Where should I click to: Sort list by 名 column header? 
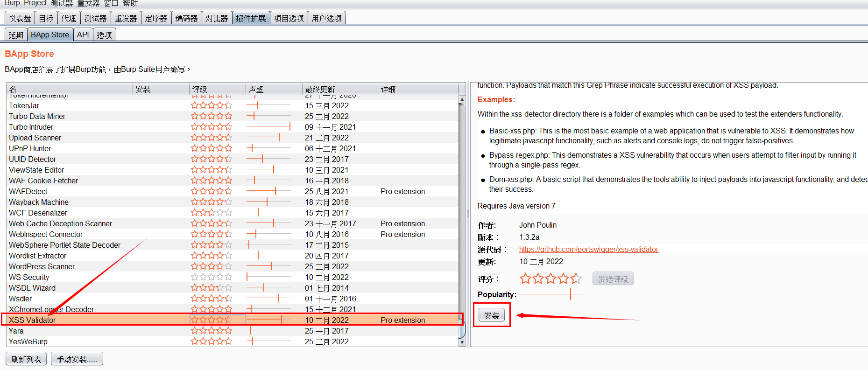[x=70, y=89]
